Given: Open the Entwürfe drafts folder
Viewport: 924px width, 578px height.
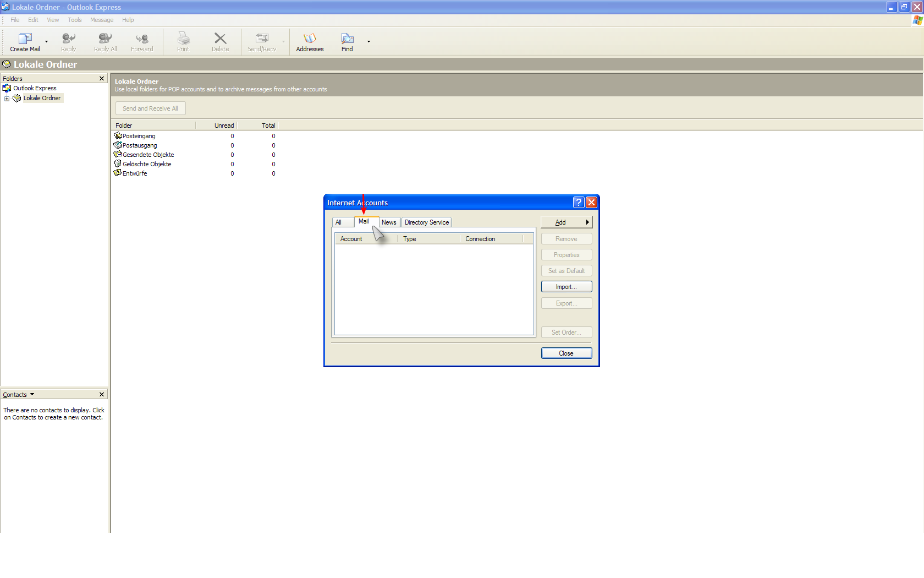Looking at the screenshot, I should (x=134, y=173).
